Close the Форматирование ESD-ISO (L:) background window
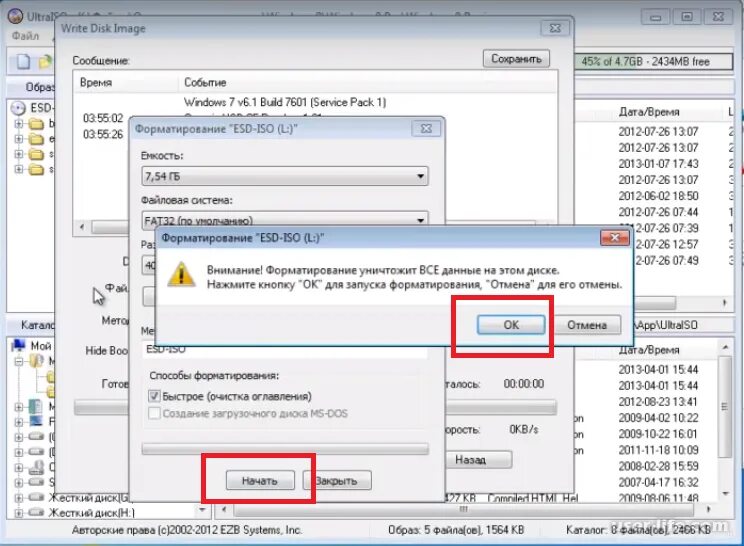 [426, 129]
